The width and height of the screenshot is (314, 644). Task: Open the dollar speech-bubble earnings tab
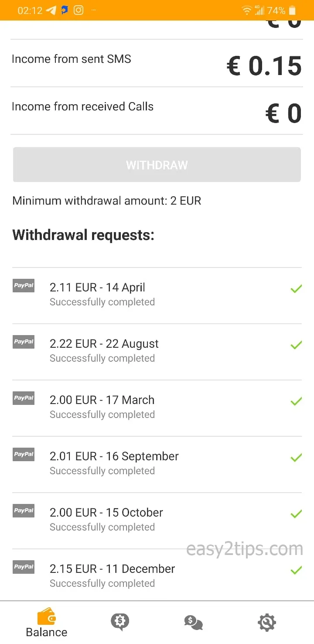pos(119,622)
